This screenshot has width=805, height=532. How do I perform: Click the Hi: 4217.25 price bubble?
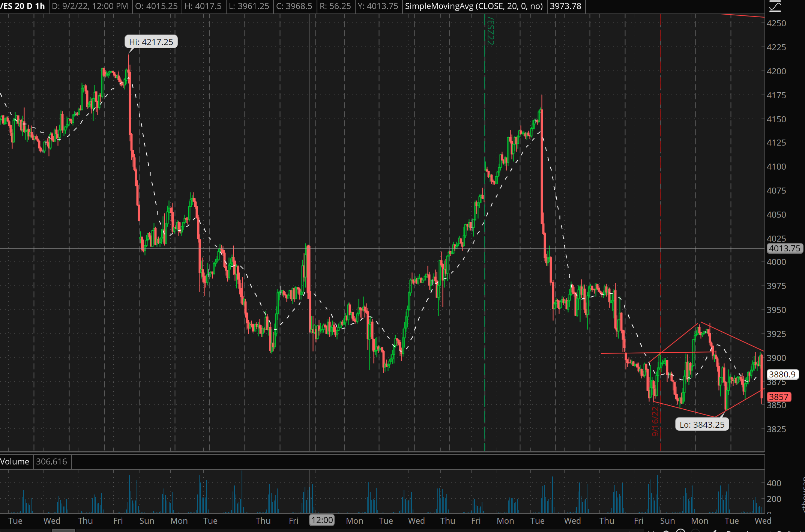[x=151, y=42]
